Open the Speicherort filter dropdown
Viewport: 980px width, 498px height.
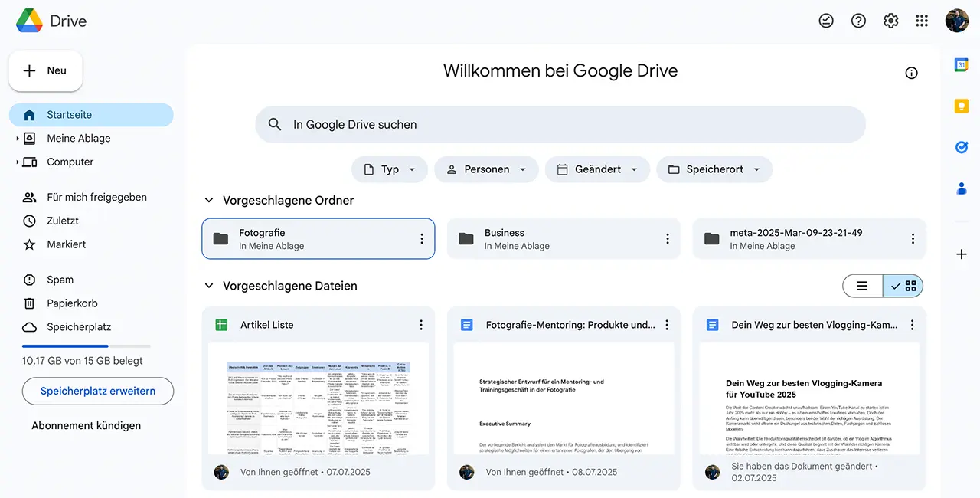coord(714,169)
